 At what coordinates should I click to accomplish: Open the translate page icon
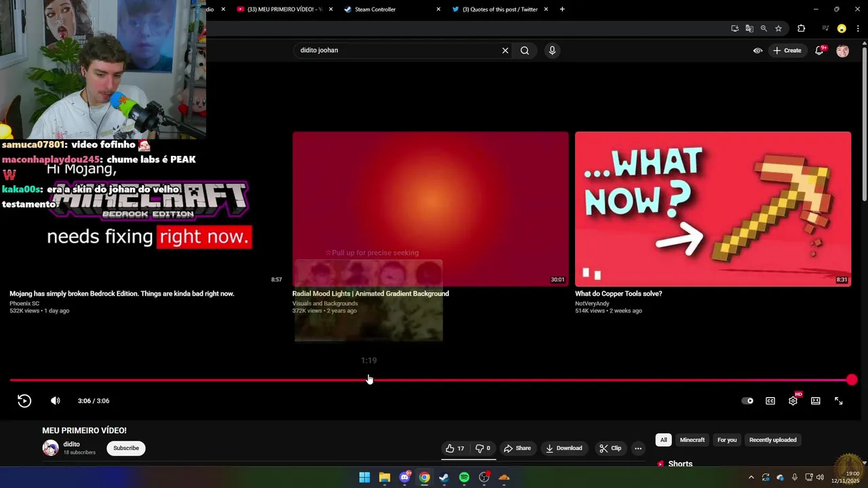[x=749, y=28]
